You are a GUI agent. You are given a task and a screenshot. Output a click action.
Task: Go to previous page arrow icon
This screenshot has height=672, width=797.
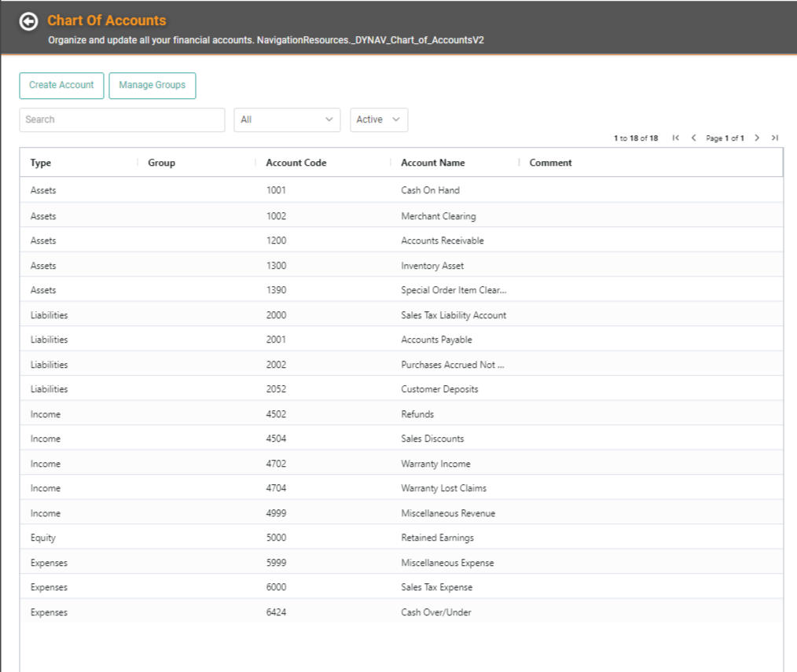(x=694, y=138)
